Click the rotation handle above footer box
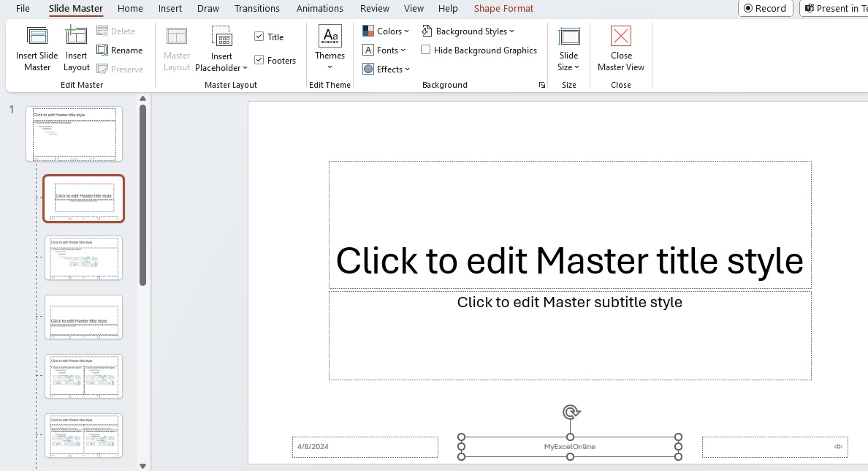This screenshot has height=471, width=868. tap(571, 412)
